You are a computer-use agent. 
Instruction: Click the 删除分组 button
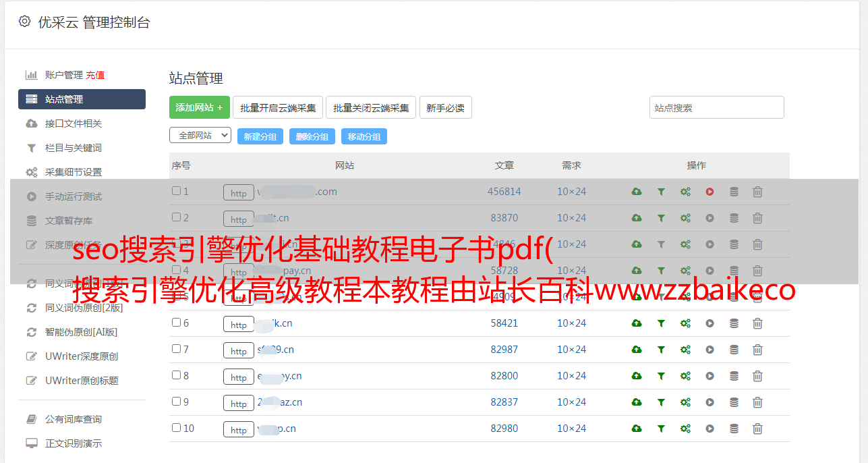[x=312, y=136]
